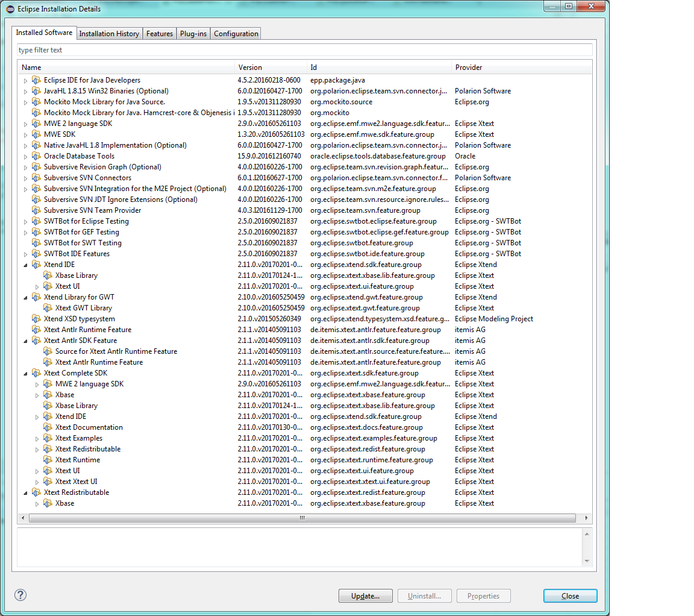Sort the list by Name column header

pos(126,68)
